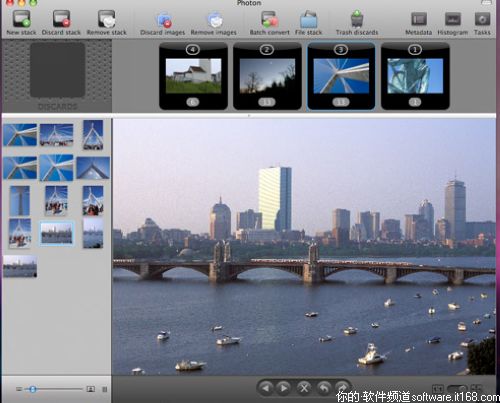Advance to the next image
500x403 pixels.
coord(284,388)
